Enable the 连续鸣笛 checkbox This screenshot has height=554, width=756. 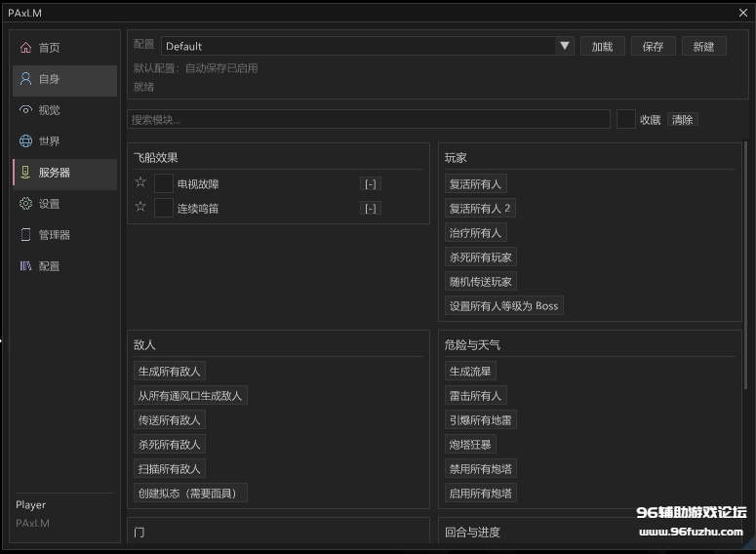click(x=164, y=209)
